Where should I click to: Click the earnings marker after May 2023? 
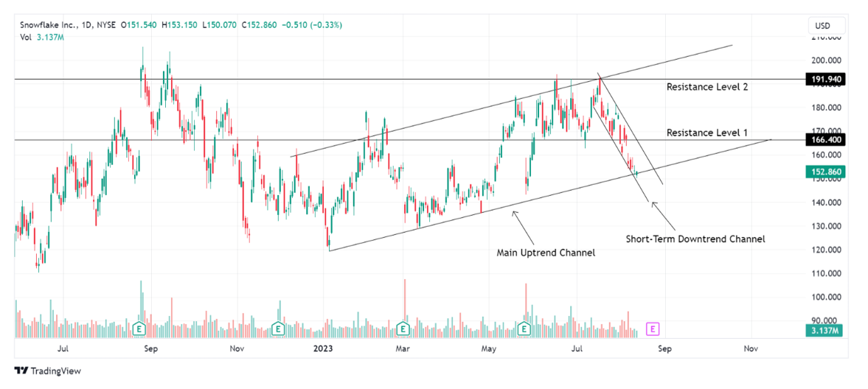524,327
